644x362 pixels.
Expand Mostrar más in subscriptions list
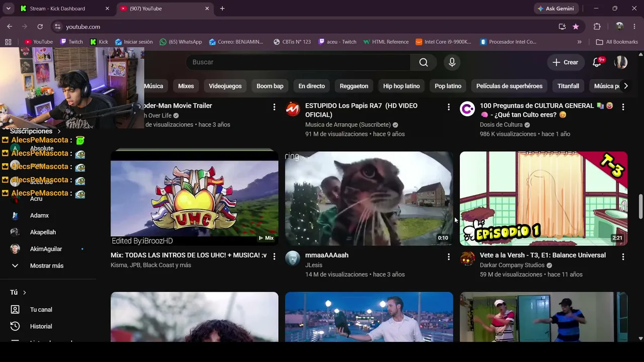tap(48, 265)
